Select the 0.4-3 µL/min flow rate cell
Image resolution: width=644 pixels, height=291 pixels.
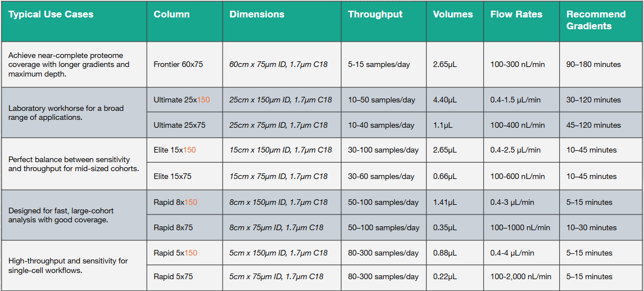[x=512, y=202]
